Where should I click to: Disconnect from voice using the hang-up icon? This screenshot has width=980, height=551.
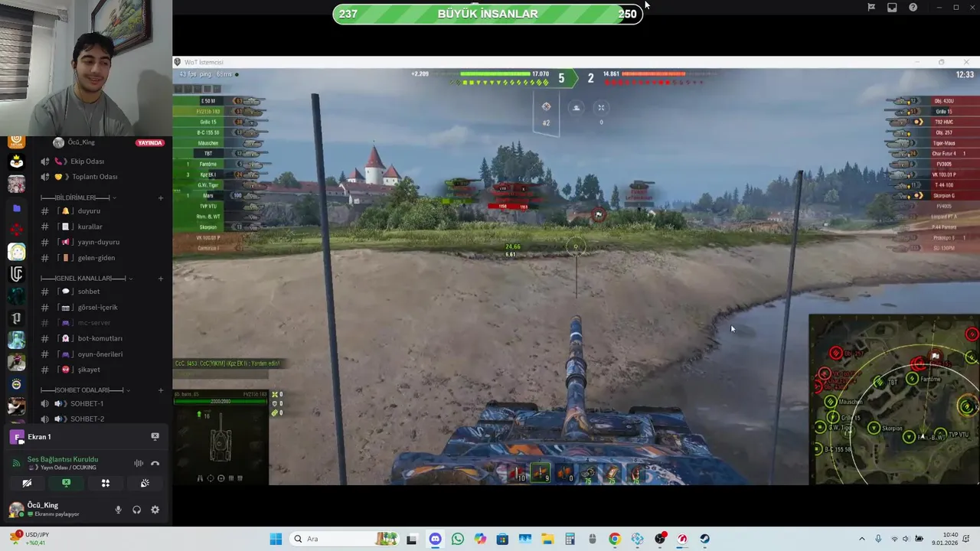click(x=155, y=463)
